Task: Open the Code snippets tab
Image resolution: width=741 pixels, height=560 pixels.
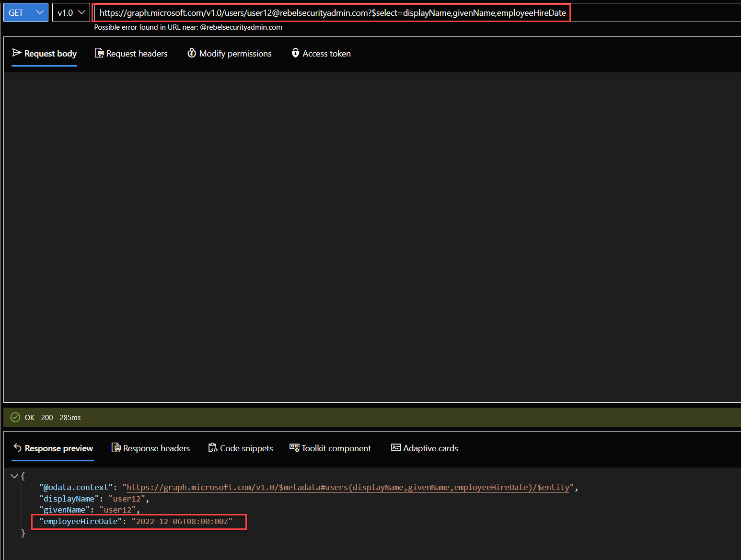Action: point(241,448)
